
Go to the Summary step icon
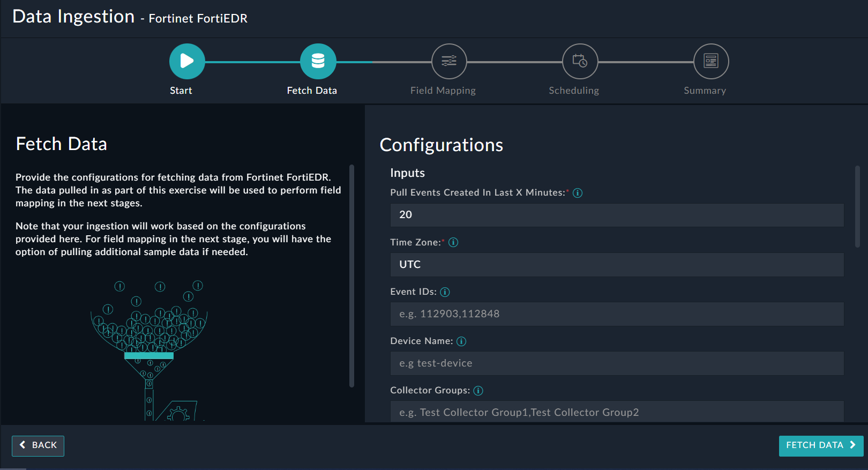711,61
